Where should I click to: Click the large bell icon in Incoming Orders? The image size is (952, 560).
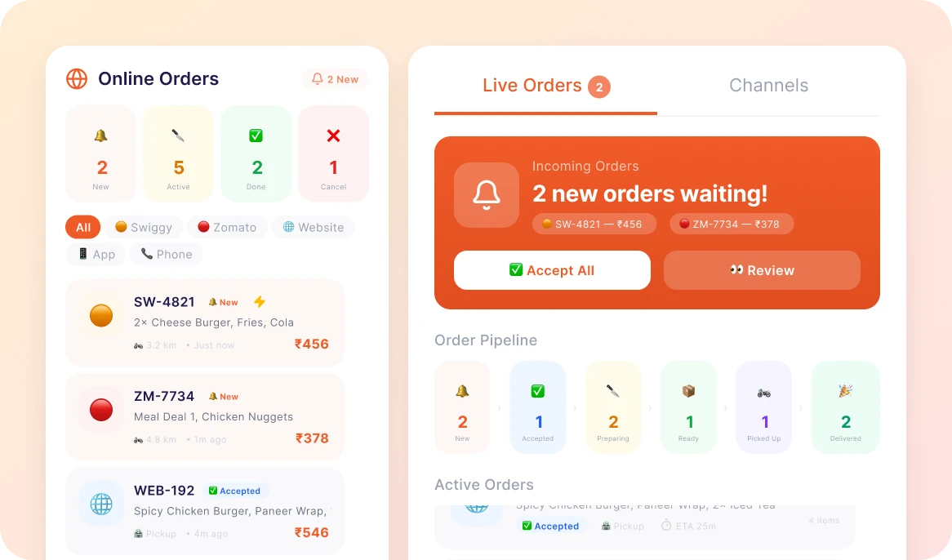[x=487, y=195]
